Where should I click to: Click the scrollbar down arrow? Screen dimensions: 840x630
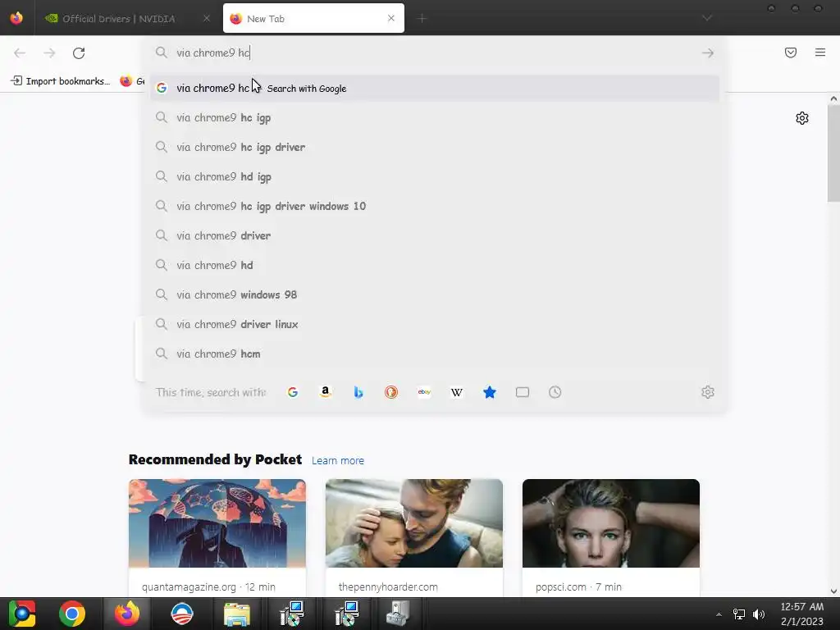[x=833, y=591]
